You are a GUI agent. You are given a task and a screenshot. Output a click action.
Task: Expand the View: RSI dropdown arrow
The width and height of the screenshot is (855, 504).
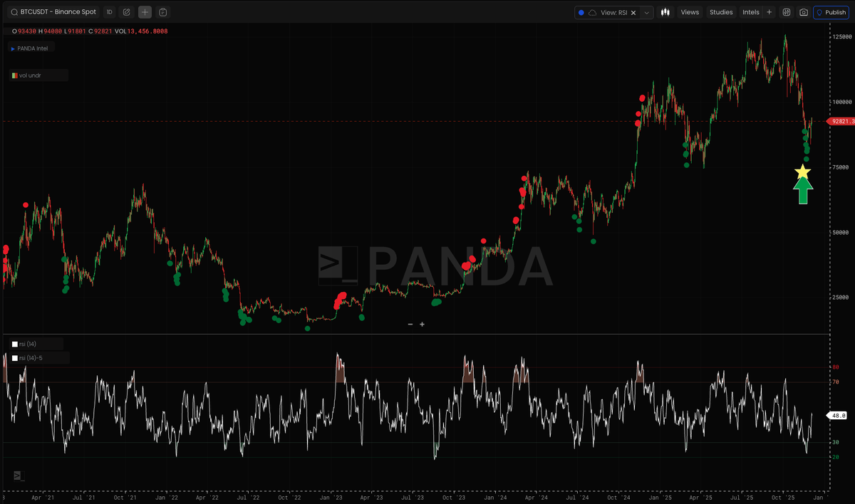click(x=646, y=12)
